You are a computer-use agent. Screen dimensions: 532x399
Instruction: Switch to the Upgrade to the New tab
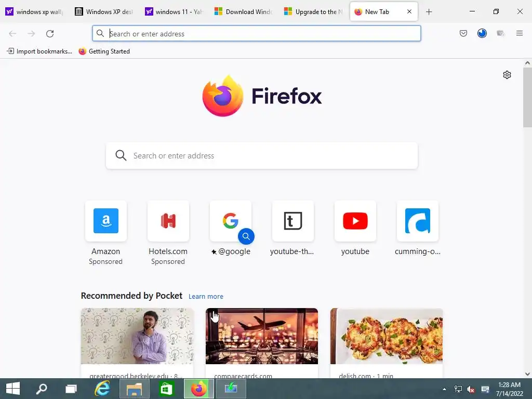pos(313,12)
